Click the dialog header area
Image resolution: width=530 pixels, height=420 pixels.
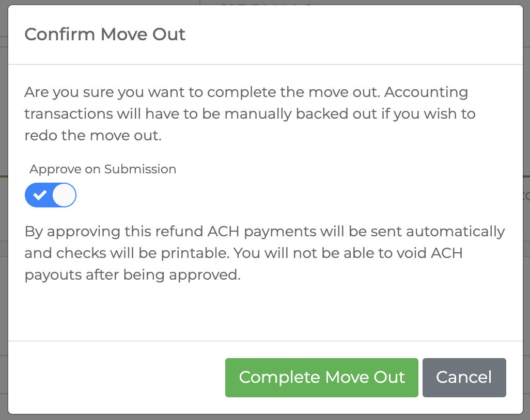(264, 34)
